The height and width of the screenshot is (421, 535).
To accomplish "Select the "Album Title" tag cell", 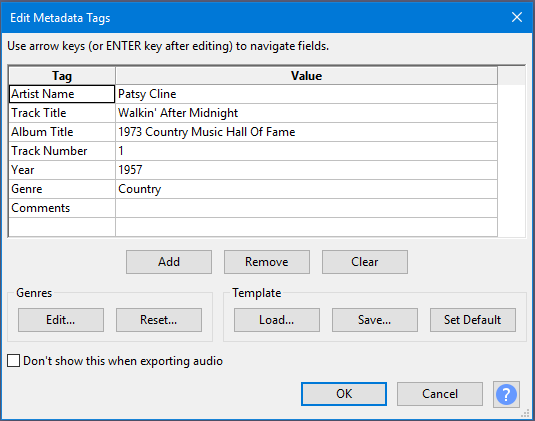I will (x=62, y=132).
